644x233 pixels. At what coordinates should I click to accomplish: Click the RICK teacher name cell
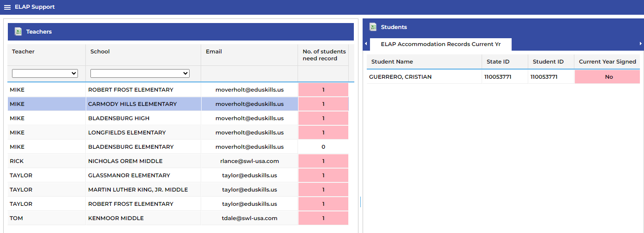47,161
